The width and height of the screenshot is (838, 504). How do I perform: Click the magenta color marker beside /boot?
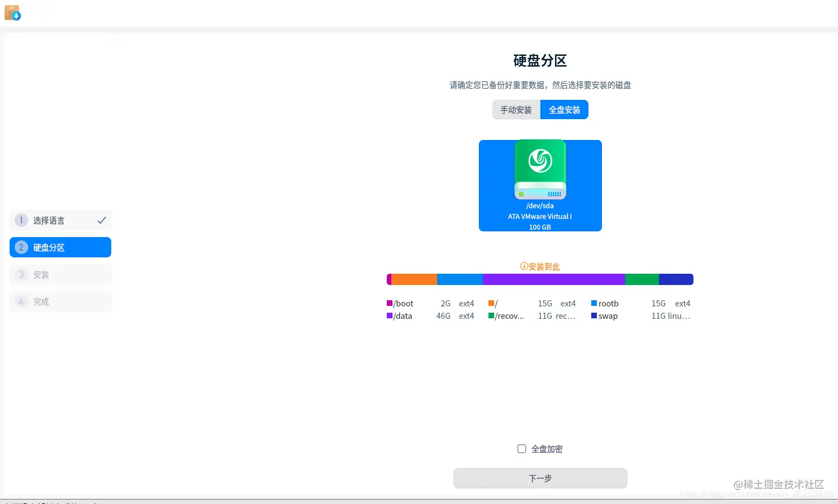point(390,303)
